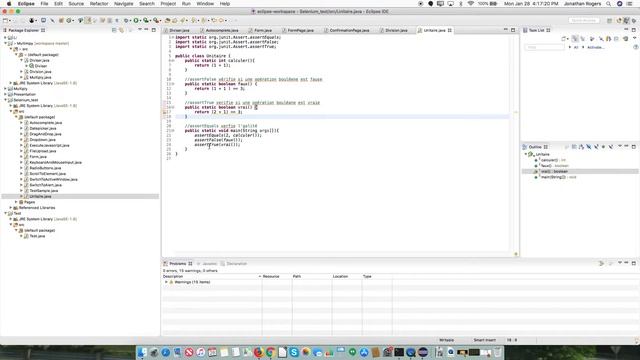Collapse Unitaire class in Outline view
The height and width of the screenshot is (360, 640).
pyautogui.click(x=526, y=154)
